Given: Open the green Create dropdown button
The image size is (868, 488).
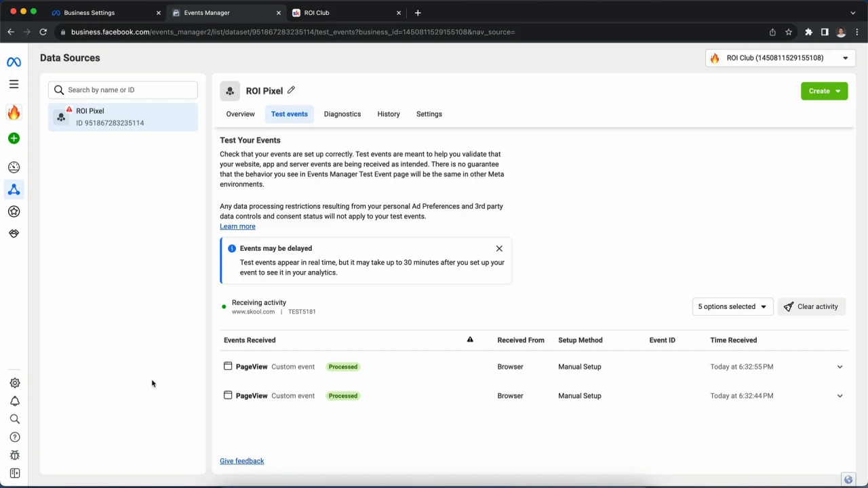Looking at the screenshot, I should coord(824,91).
